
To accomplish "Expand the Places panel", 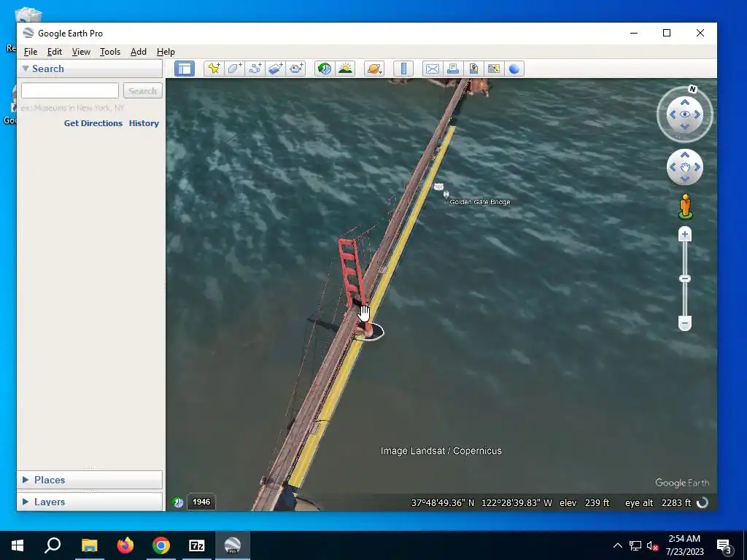I will click(x=26, y=480).
